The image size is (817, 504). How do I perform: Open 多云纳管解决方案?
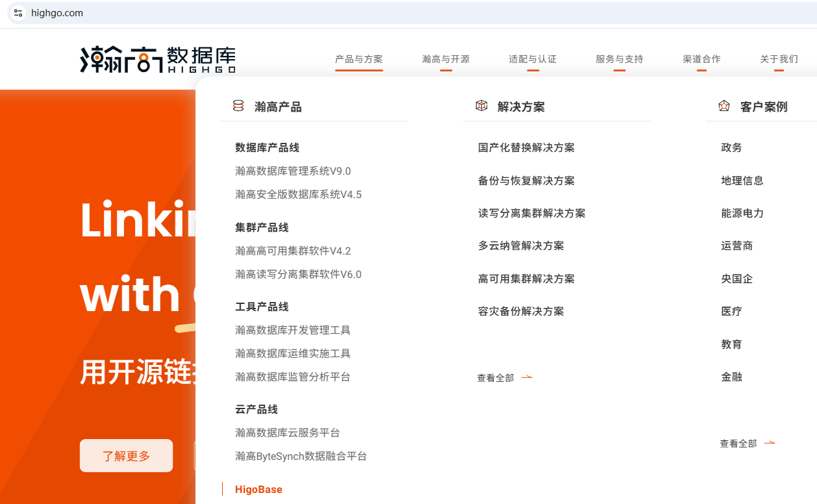(x=521, y=246)
